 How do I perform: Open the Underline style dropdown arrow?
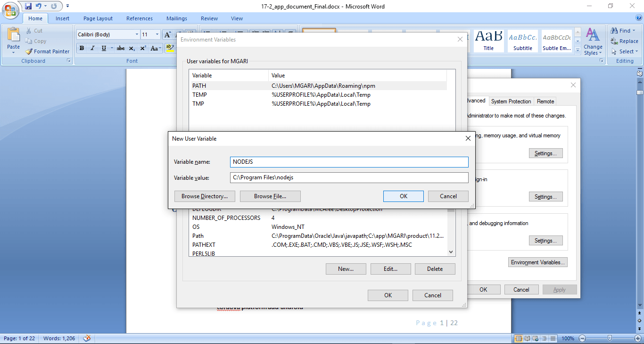coord(111,48)
